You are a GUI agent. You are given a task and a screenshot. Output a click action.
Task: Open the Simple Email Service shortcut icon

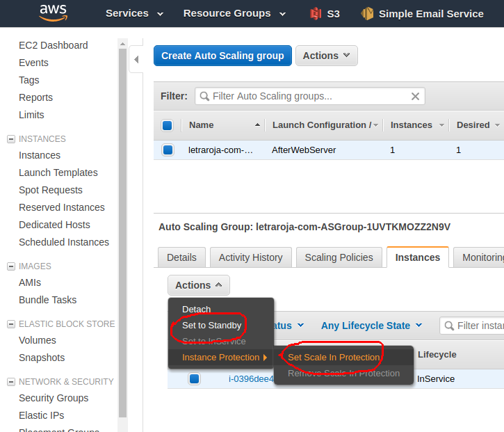point(367,13)
